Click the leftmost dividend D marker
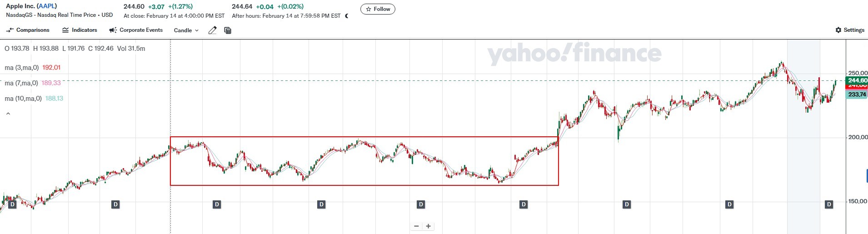The height and width of the screenshot is (234, 868). coord(13,204)
